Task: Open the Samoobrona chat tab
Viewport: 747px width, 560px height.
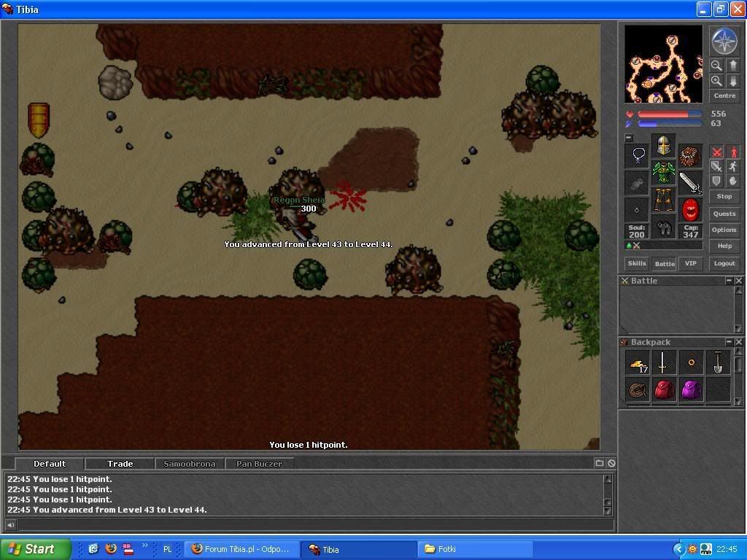Action: click(x=190, y=464)
